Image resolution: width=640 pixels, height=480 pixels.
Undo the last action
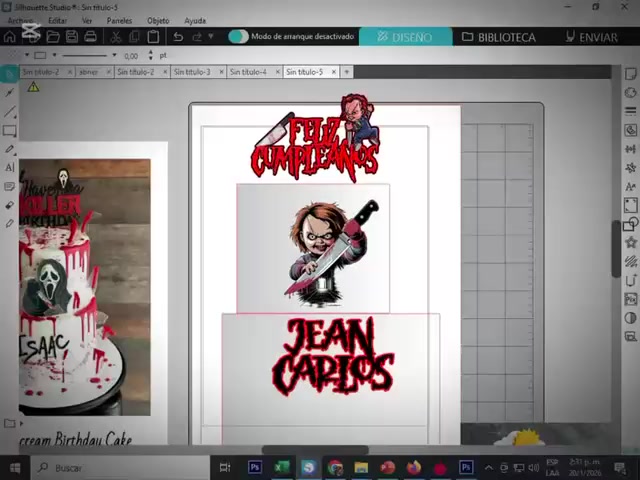click(178, 37)
